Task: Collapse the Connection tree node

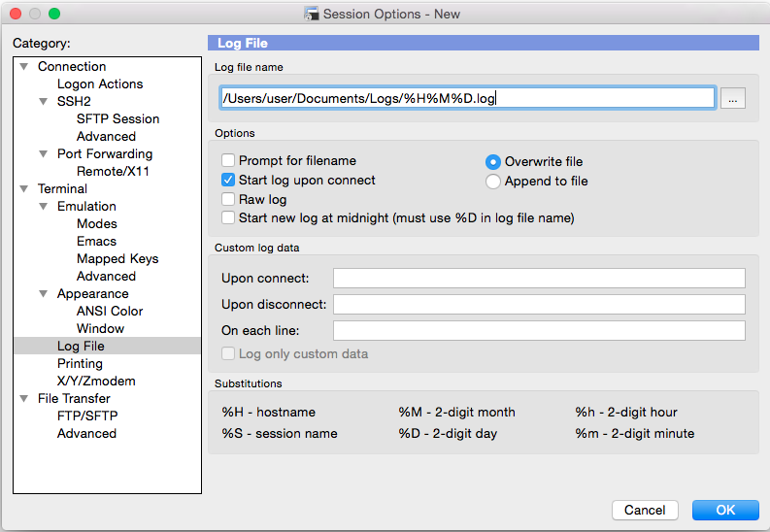Action: coord(23,66)
